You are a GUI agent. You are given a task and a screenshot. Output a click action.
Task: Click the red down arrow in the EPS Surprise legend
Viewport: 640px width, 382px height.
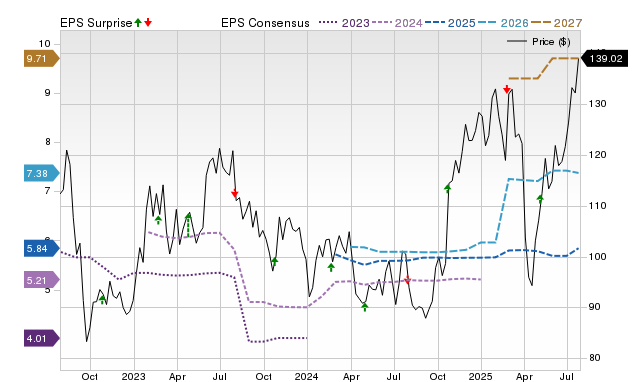click(148, 22)
